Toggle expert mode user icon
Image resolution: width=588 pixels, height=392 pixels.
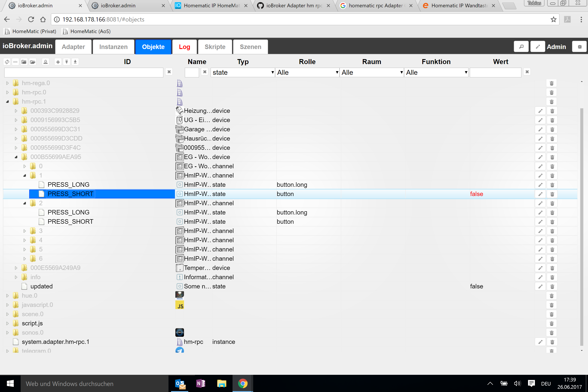[46, 62]
